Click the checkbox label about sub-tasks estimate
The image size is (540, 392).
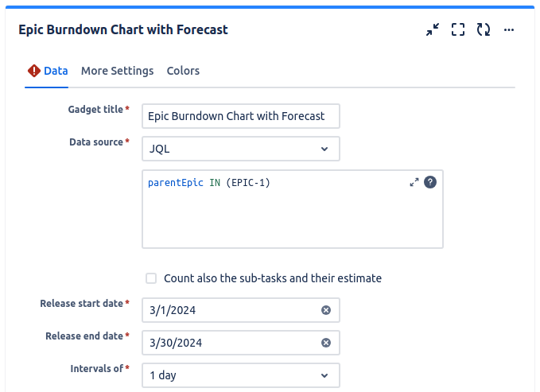pos(273,278)
